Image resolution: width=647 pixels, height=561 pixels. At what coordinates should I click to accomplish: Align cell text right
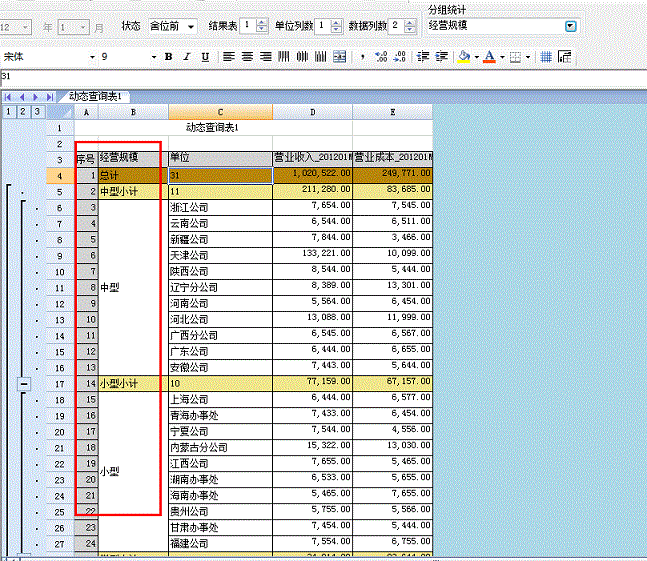click(266, 57)
